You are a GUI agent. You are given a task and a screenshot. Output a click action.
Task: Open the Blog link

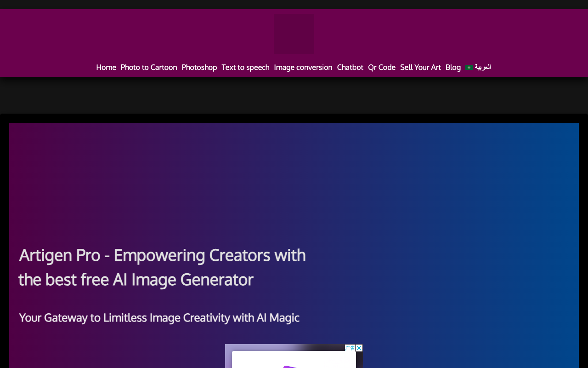coord(453,67)
